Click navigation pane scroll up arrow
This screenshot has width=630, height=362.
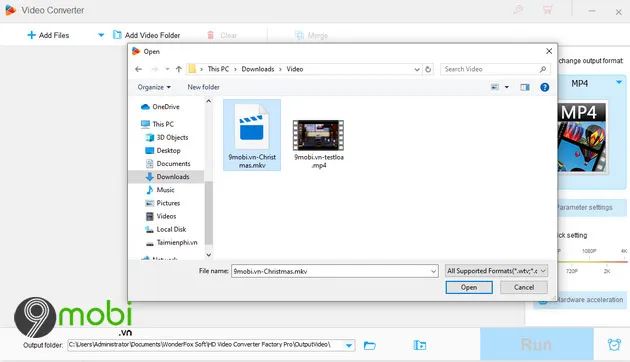(x=209, y=101)
